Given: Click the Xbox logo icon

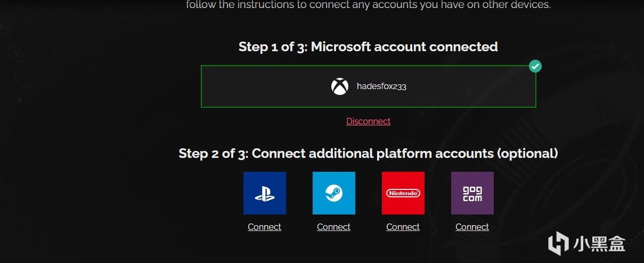Looking at the screenshot, I should [x=340, y=86].
